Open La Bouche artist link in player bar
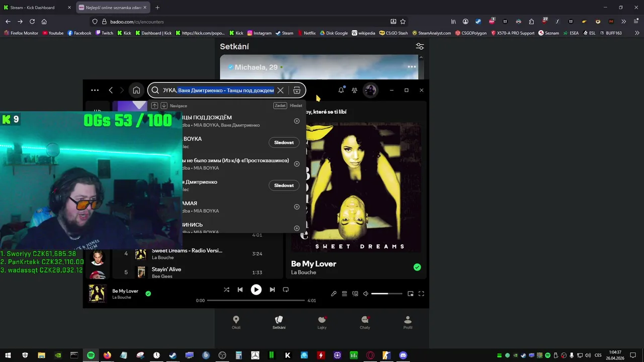This screenshot has height=362, width=644. pyautogui.click(x=122, y=297)
